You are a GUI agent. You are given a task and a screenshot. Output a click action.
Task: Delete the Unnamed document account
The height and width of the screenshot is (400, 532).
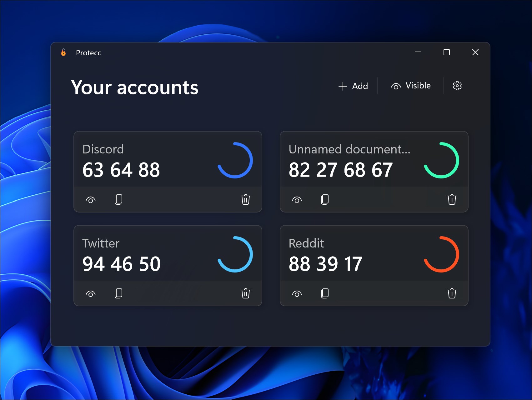[x=452, y=199]
